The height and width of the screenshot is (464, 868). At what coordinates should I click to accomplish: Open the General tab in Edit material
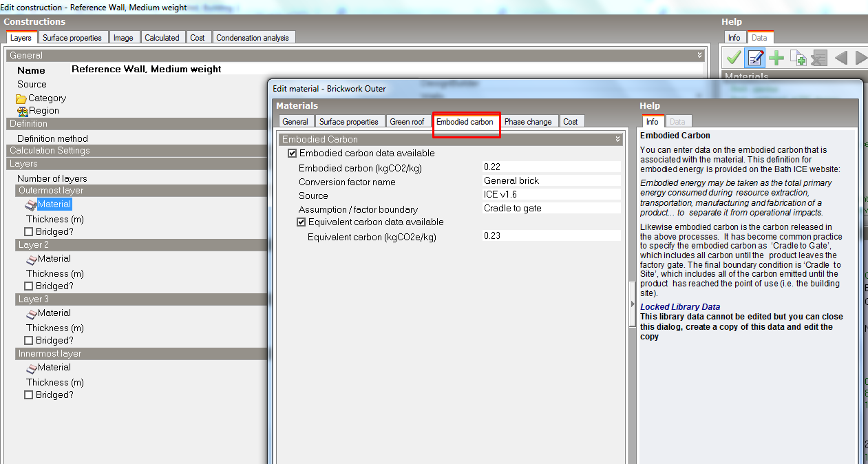(295, 122)
